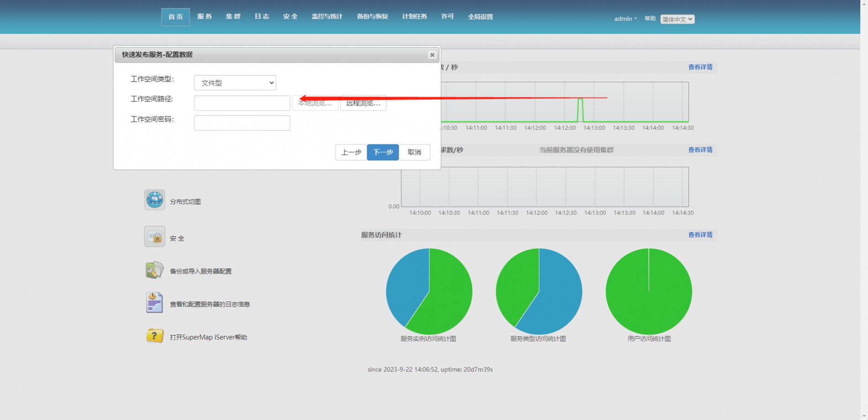Open the 全局设置 menu
The image size is (868, 420).
481,17
